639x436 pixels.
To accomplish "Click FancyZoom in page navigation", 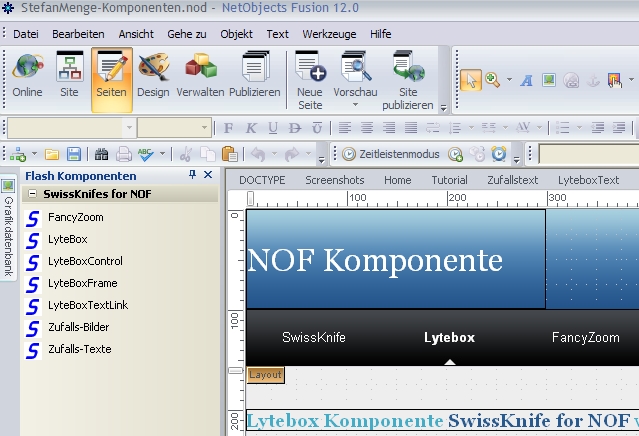I will coord(585,338).
